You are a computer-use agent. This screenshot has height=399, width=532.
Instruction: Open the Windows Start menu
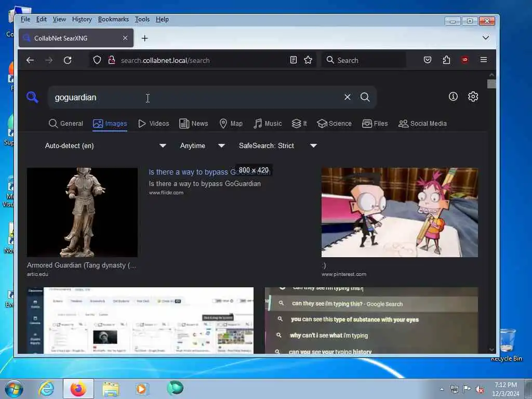click(14, 389)
